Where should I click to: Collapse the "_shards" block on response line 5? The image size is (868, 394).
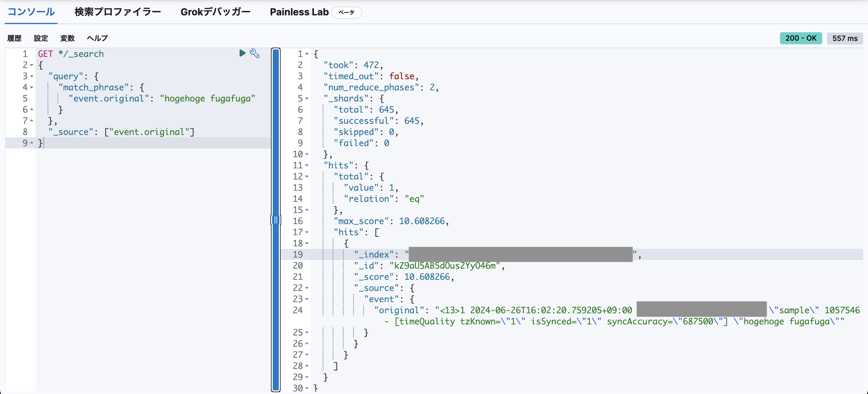click(x=307, y=98)
